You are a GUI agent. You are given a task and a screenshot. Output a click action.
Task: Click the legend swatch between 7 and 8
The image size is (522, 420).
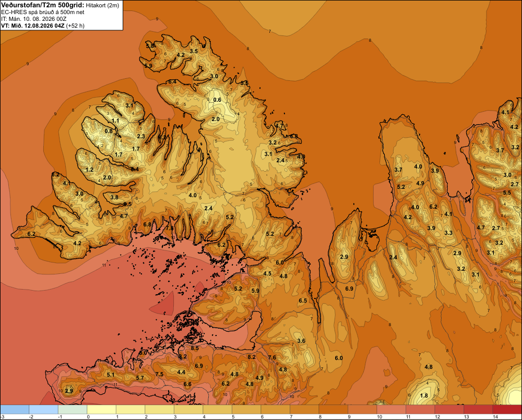(304, 410)
